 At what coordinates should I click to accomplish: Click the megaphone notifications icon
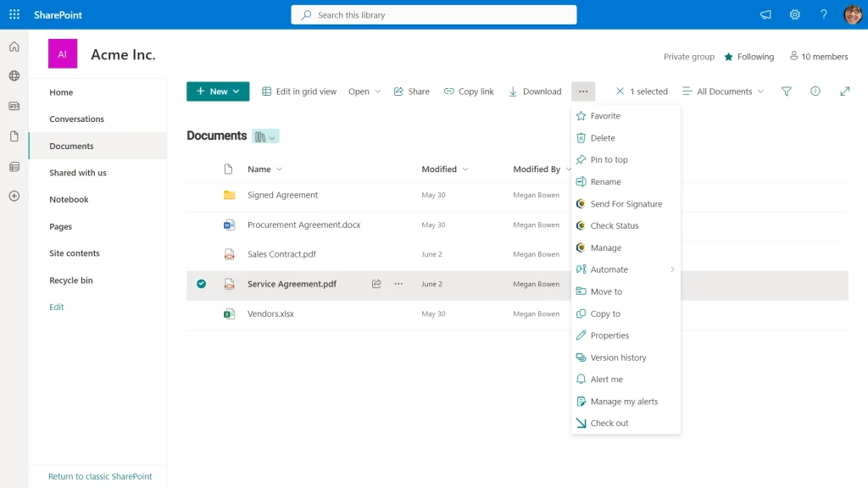click(x=765, y=15)
